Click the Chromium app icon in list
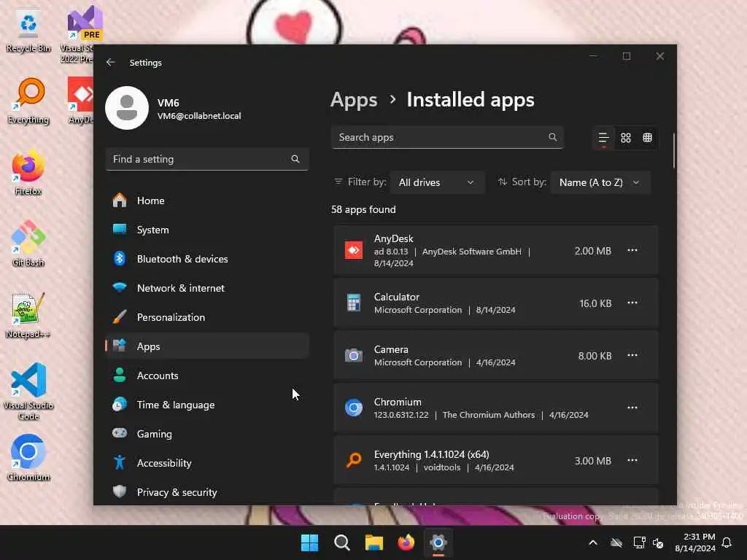The height and width of the screenshot is (560, 747). click(354, 408)
